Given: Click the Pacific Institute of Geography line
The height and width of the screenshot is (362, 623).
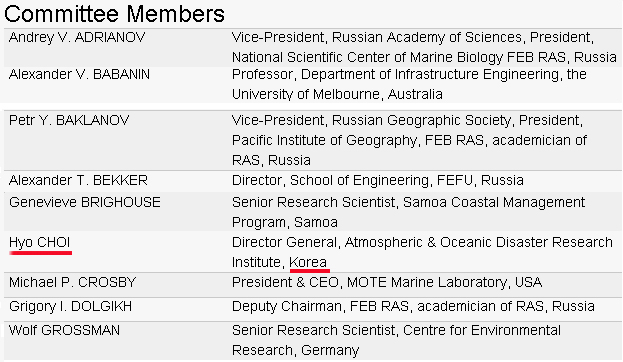Looking at the screenshot, I should click(409, 140).
